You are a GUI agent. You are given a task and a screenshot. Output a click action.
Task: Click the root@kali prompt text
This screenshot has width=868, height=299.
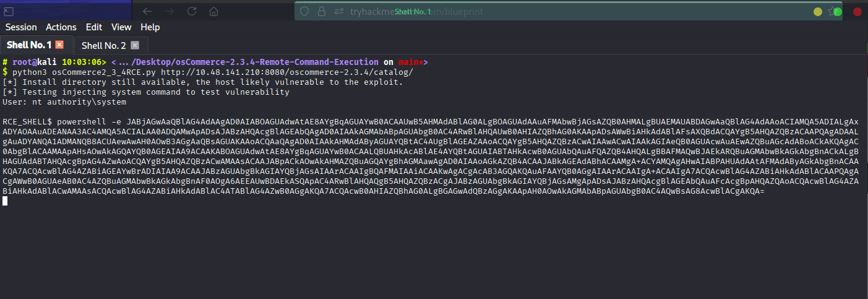pos(35,63)
